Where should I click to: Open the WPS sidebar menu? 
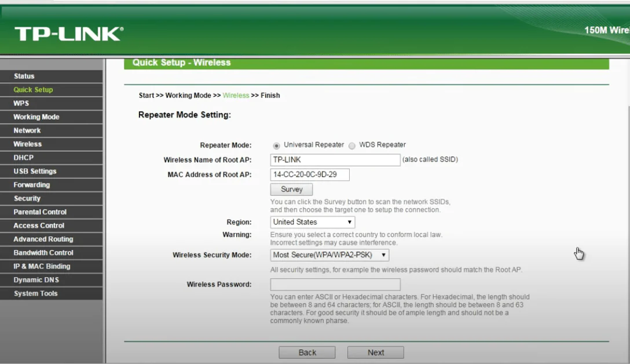coord(21,104)
